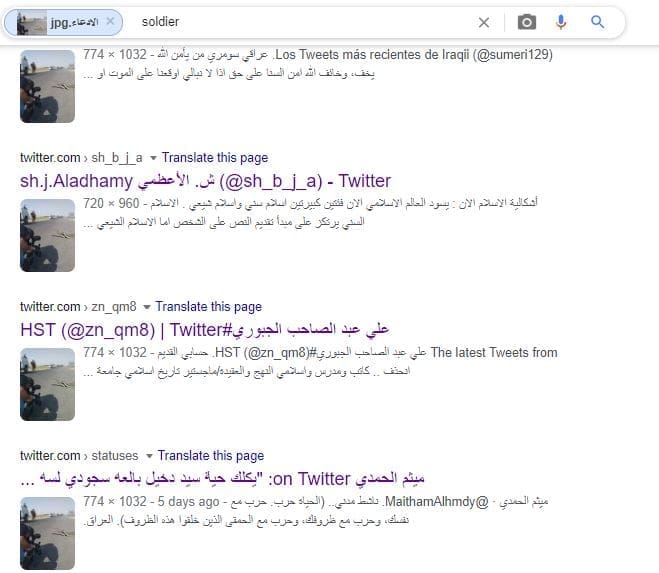This screenshot has height=573, width=659.
Task: Translate the sh_b_j_a result page
Action: coord(214,158)
